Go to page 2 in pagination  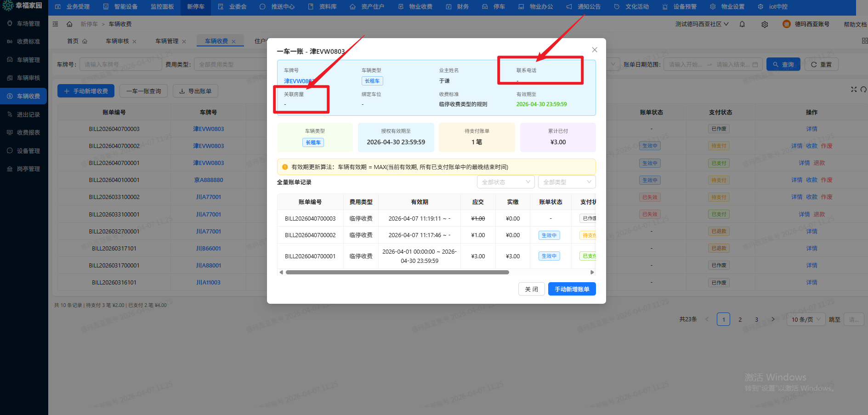pos(740,319)
